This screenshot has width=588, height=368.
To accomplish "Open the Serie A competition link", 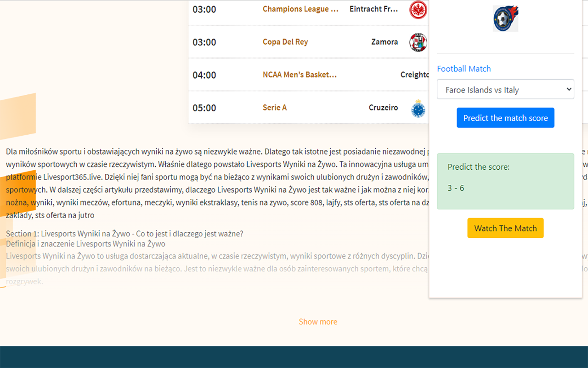I will [x=275, y=108].
